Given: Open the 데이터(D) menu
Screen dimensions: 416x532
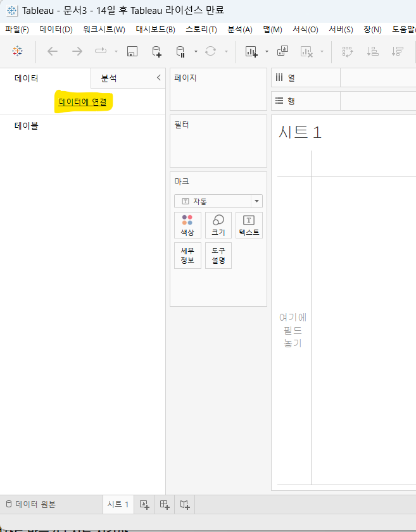Looking at the screenshot, I should (56, 30).
